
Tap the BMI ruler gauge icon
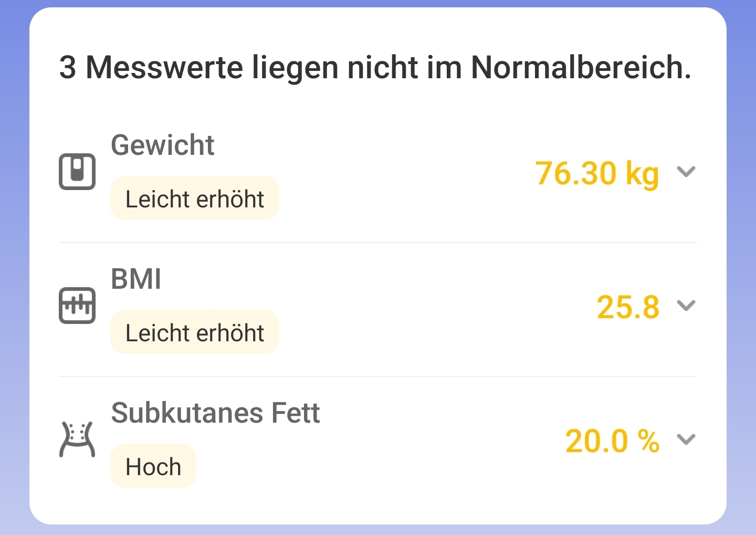coord(77,306)
